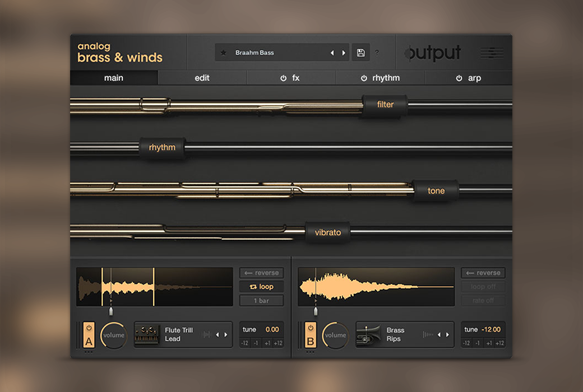Click the analog brass & winds title
The width and height of the screenshot is (583, 392).
[120, 53]
